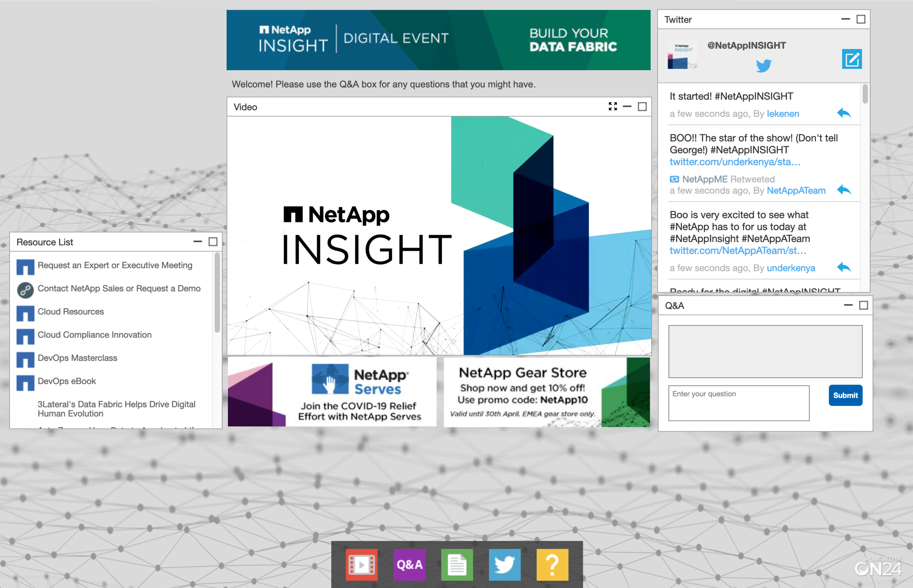The height and width of the screenshot is (588, 913).
Task: Open the underkenya author link
Action: 791,268
